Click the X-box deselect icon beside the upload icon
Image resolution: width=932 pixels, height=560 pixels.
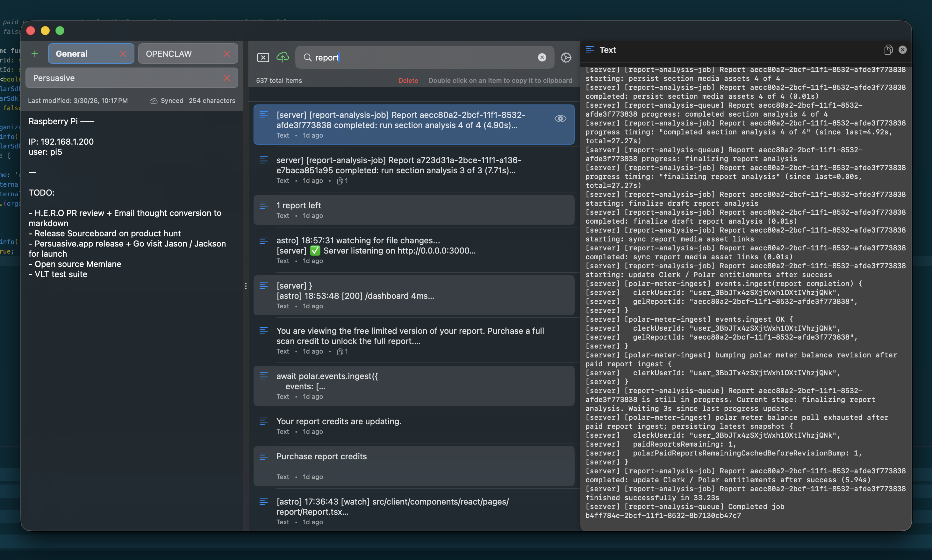pos(263,57)
